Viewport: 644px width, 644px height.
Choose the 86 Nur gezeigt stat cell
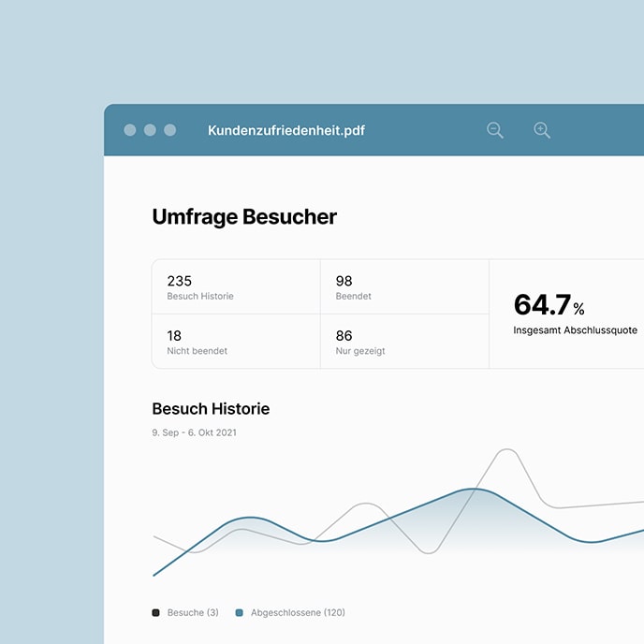pos(404,342)
